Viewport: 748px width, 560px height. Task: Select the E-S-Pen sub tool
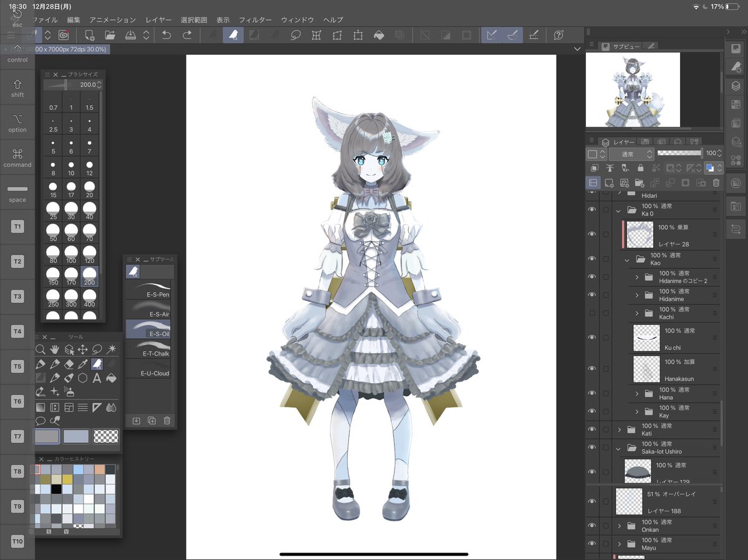pyautogui.click(x=148, y=290)
